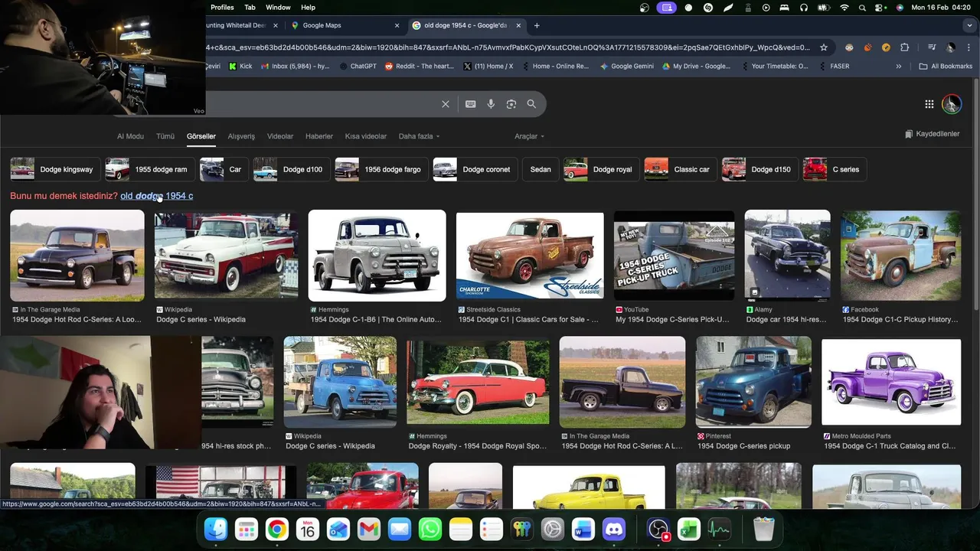Image resolution: width=980 pixels, height=551 pixels.
Task: Open Launchpad from the dock
Action: pos(247,529)
